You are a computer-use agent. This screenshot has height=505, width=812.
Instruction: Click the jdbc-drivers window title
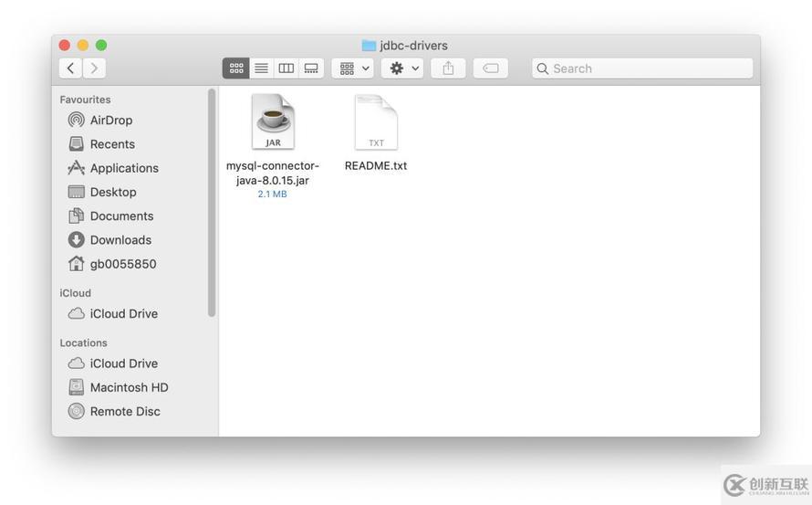[414, 46]
